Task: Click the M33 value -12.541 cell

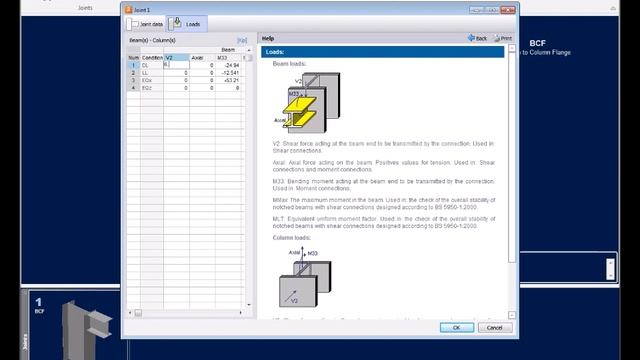Action: pyautogui.click(x=228, y=73)
